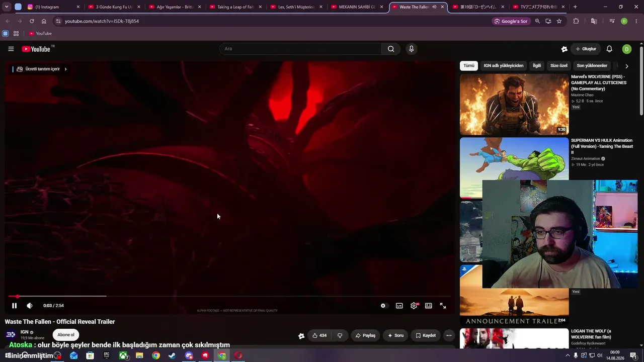
Task: Save the video with Kaydet
Action: pyautogui.click(x=426, y=335)
